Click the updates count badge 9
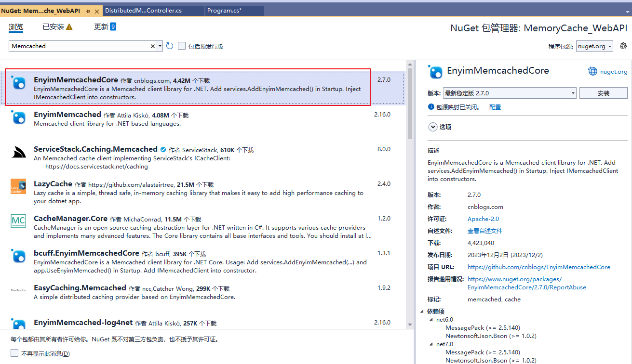This screenshot has height=364, width=632. [113, 26]
